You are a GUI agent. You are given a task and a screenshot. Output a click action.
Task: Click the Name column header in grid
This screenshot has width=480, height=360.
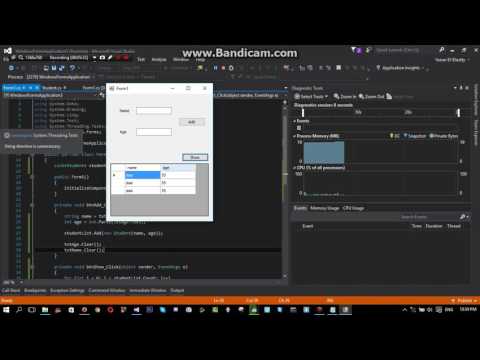[x=142, y=168]
